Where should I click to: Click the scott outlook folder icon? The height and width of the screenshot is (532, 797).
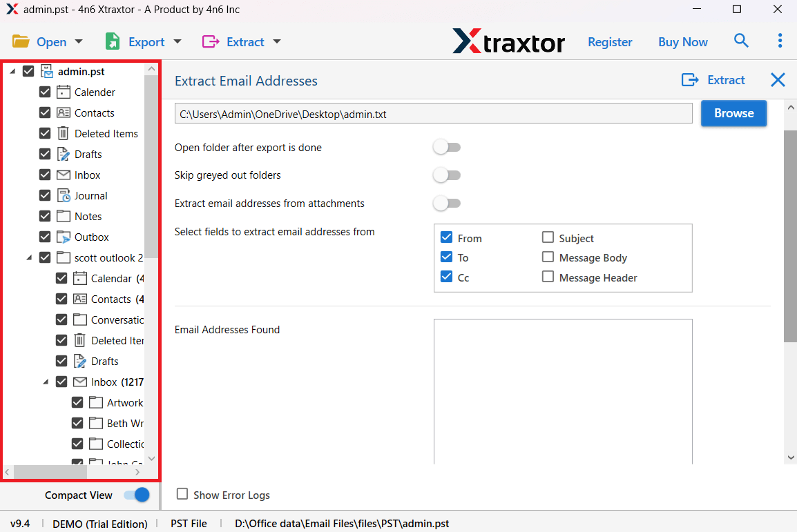pos(64,258)
